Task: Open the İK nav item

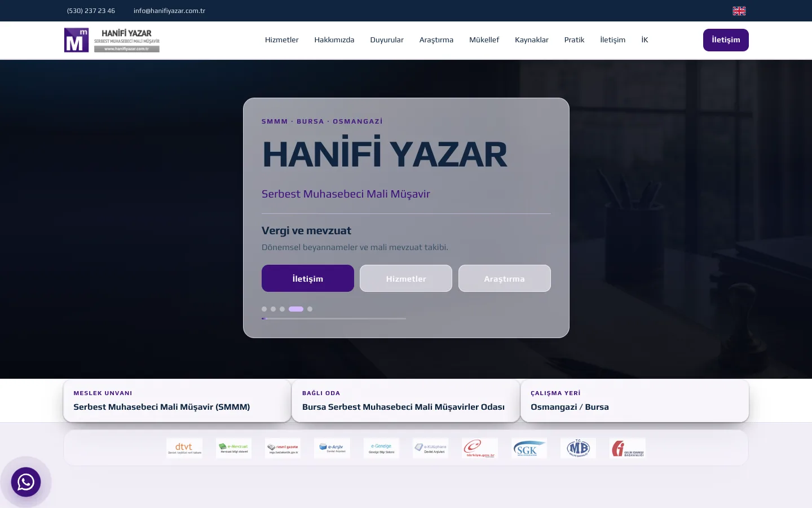Action: 645,40
